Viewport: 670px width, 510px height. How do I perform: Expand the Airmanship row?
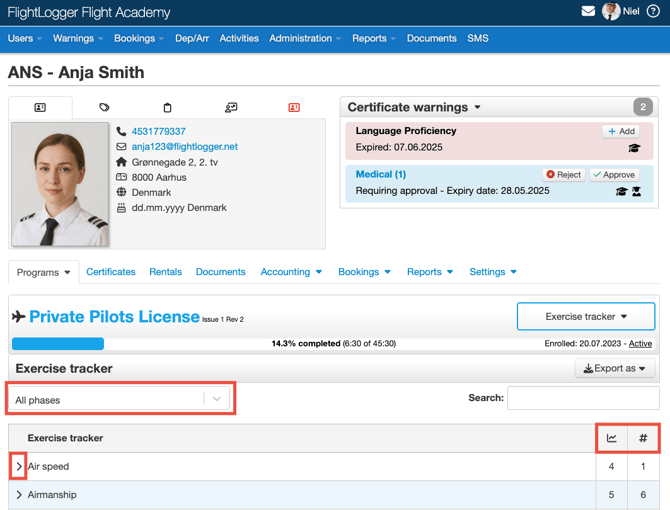[19, 495]
